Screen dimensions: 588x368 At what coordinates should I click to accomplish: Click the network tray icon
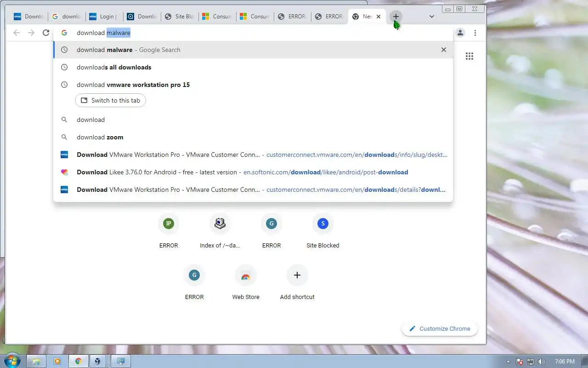coord(531,362)
